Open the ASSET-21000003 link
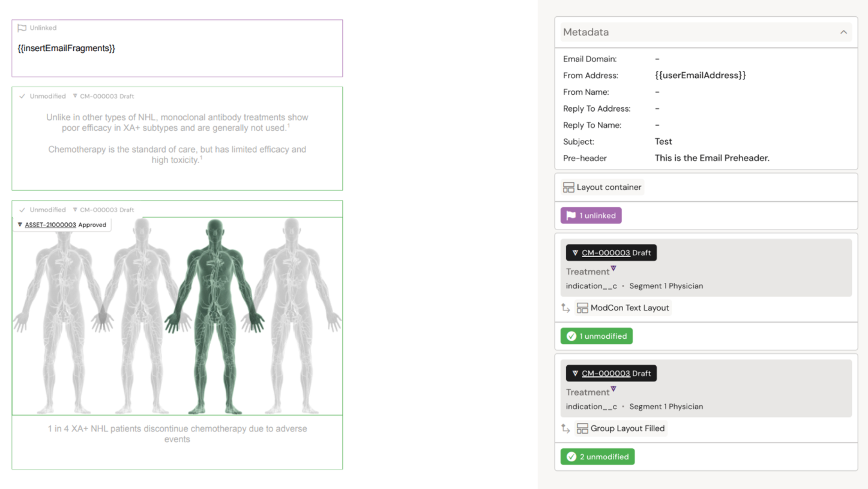The width and height of the screenshot is (868, 489). tap(50, 225)
